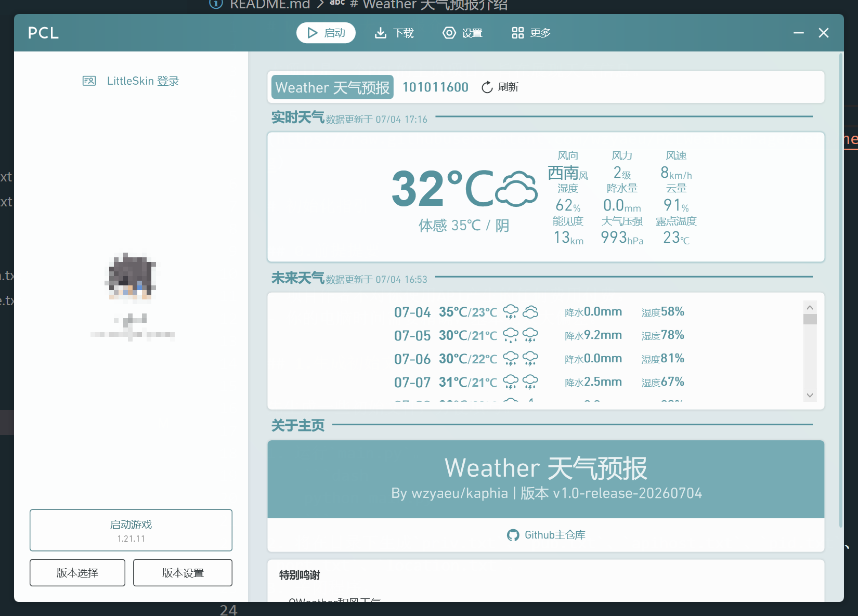Click the pixelated player skin avatar
Image resolution: width=858 pixels, height=616 pixels.
coord(131,277)
